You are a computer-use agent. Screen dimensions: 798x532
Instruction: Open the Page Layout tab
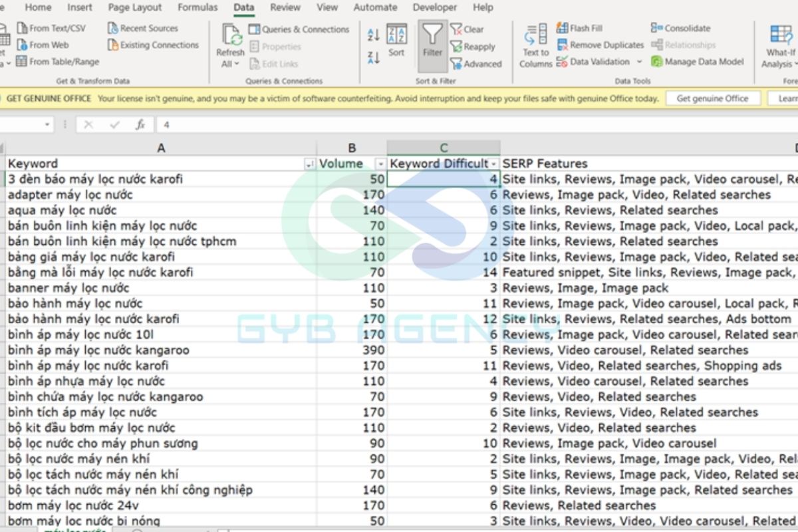click(x=135, y=7)
